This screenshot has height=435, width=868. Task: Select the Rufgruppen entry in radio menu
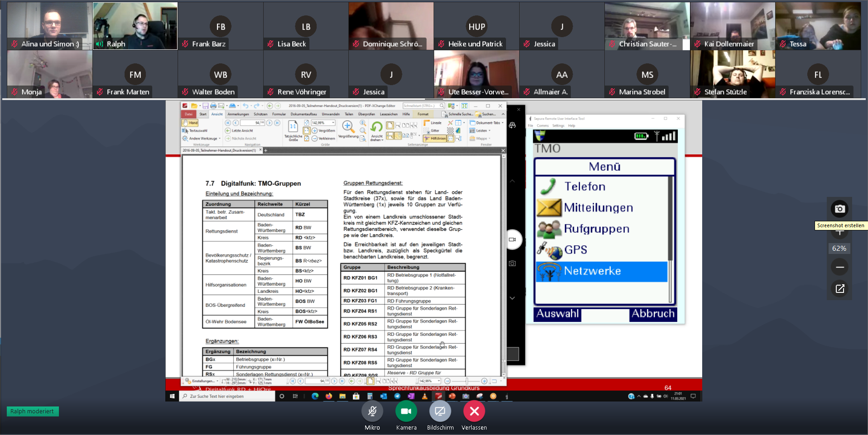tap(596, 229)
